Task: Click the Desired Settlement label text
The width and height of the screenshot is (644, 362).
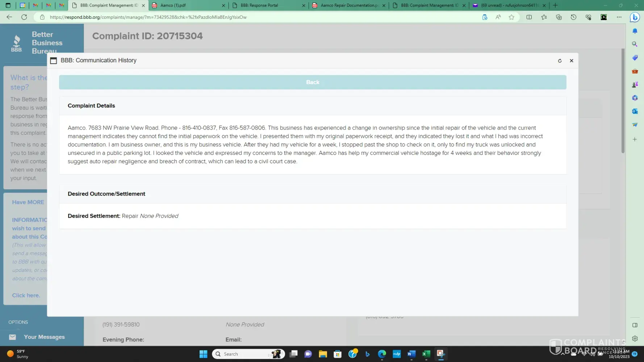Action: 94,216
